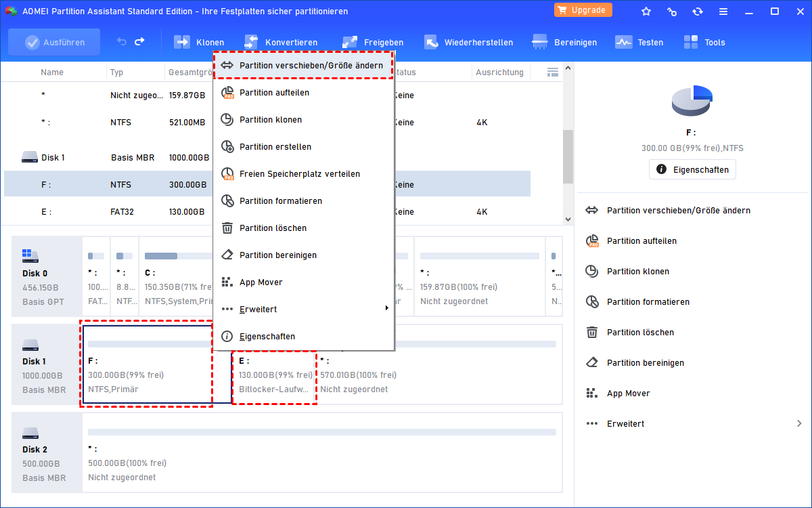Open the Konvertieren toolbar menu
The width and height of the screenshot is (812, 508).
pyautogui.click(x=280, y=42)
